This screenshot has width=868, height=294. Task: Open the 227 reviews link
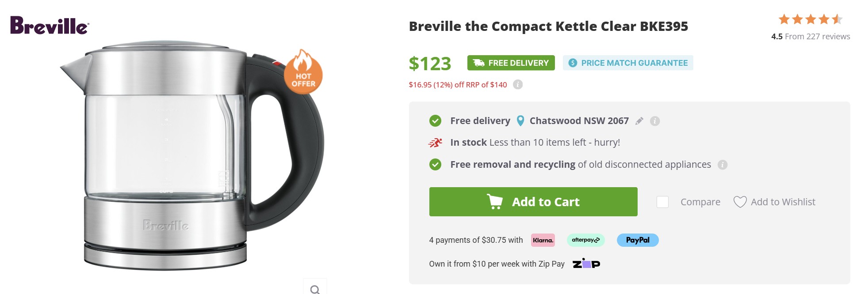817,37
